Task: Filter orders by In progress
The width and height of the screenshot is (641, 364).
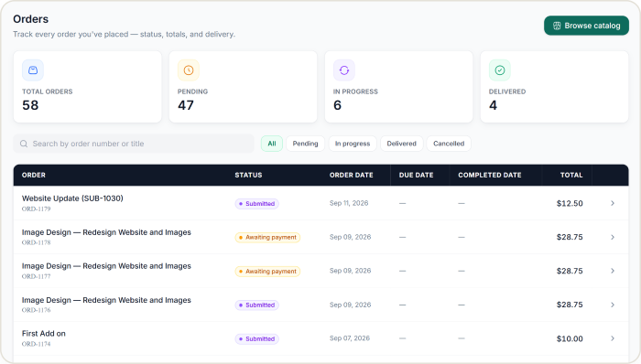Action: click(x=353, y=144)
